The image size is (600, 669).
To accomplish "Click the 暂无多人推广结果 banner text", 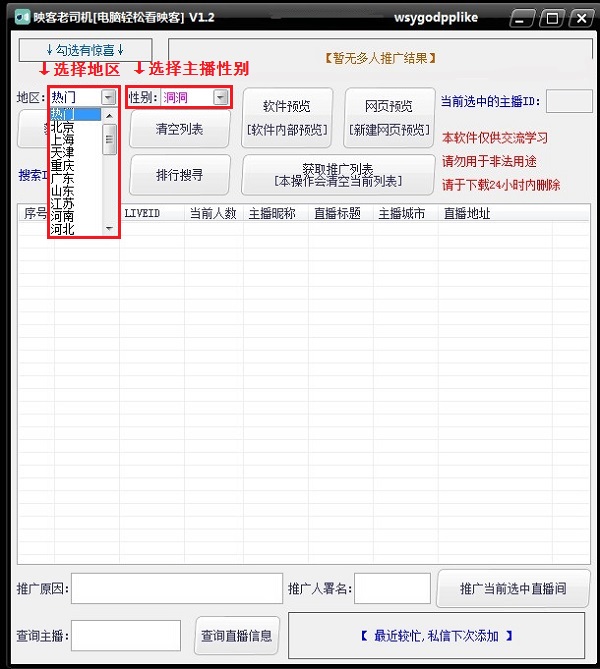I will [x=380, y=58].
